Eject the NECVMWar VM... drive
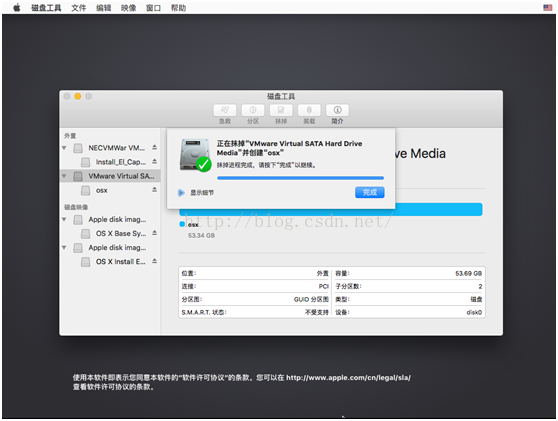 click(154, 147)
